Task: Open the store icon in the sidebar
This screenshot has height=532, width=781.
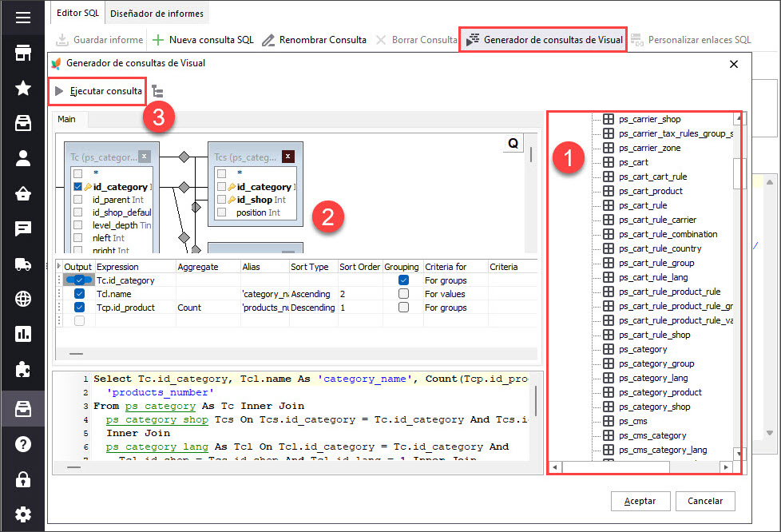Action: 23,53
